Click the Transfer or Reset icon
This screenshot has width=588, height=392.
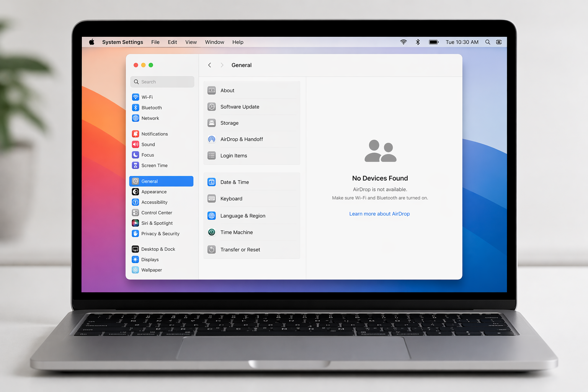[212, 250]
